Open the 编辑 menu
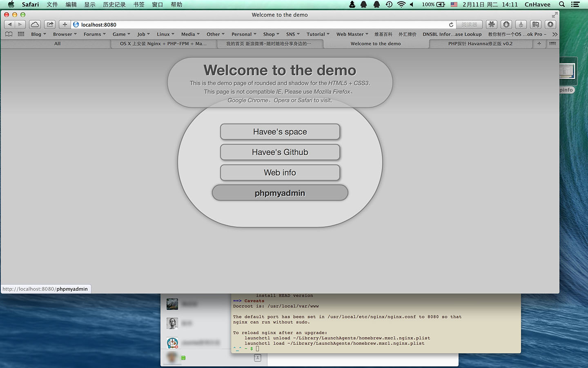The height and width of the screenshot is (368, 588). (x=71, y=4)
